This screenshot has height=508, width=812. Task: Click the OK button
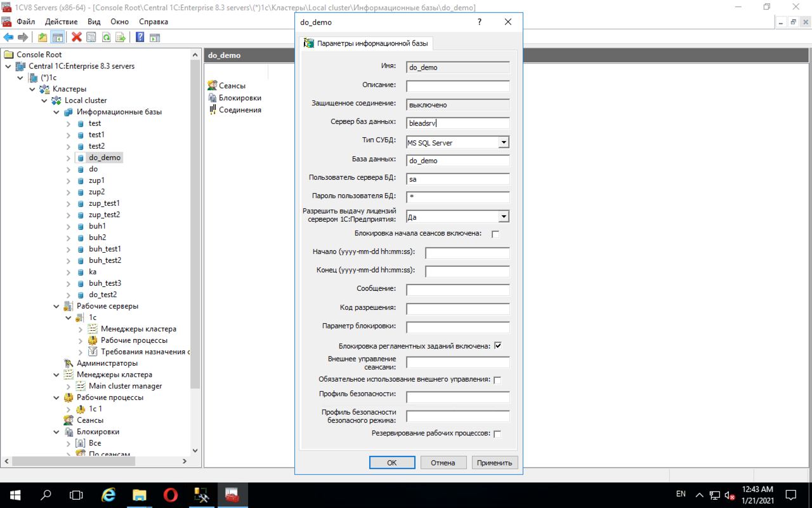(392, 462)
